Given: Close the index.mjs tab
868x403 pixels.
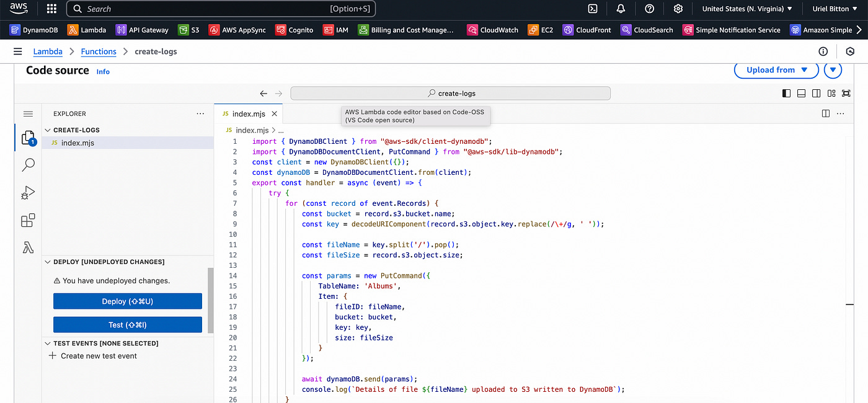Looking at the screenshot, I should tap(275, 113).
